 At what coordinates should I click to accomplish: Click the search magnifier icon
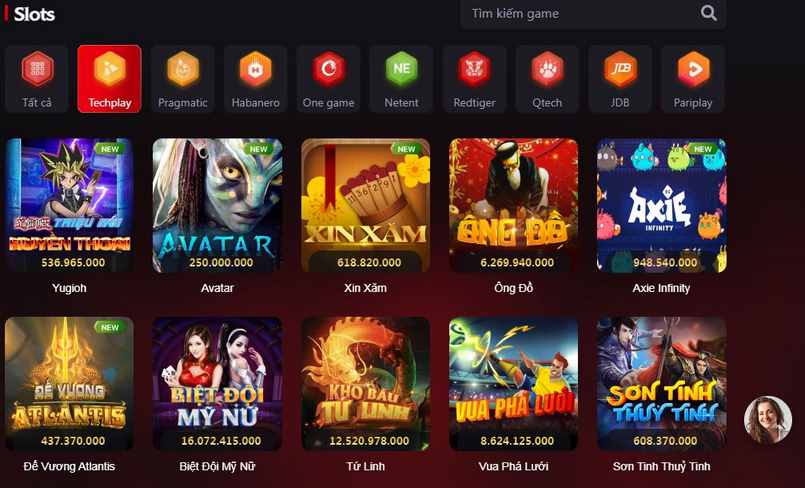click(x=708, y=13)
